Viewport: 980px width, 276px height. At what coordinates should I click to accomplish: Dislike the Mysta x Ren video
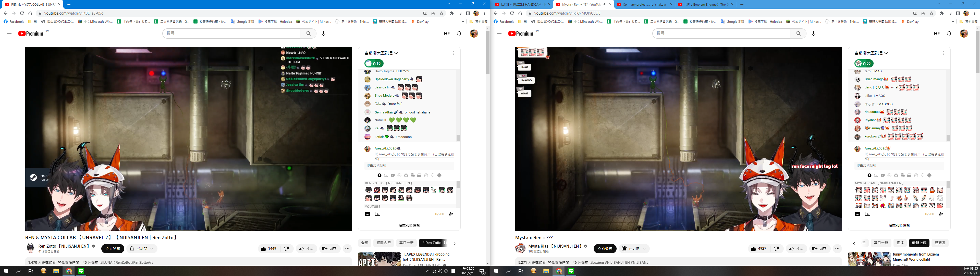click(776, 249)
